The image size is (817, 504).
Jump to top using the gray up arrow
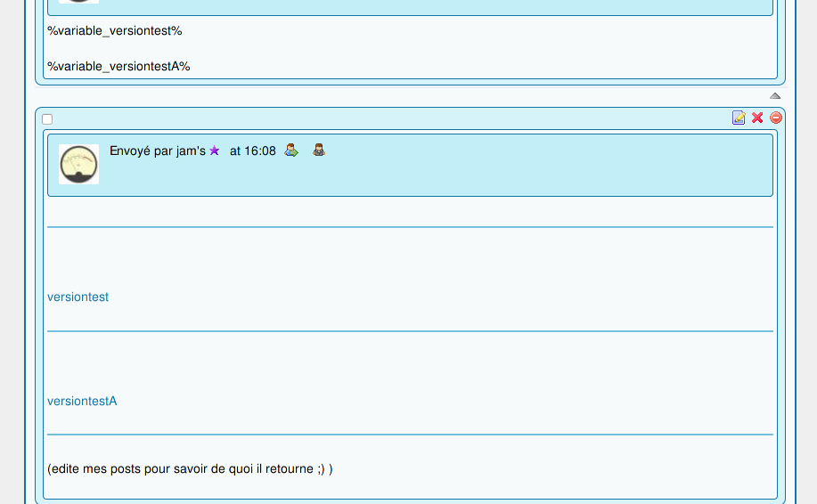775,96
